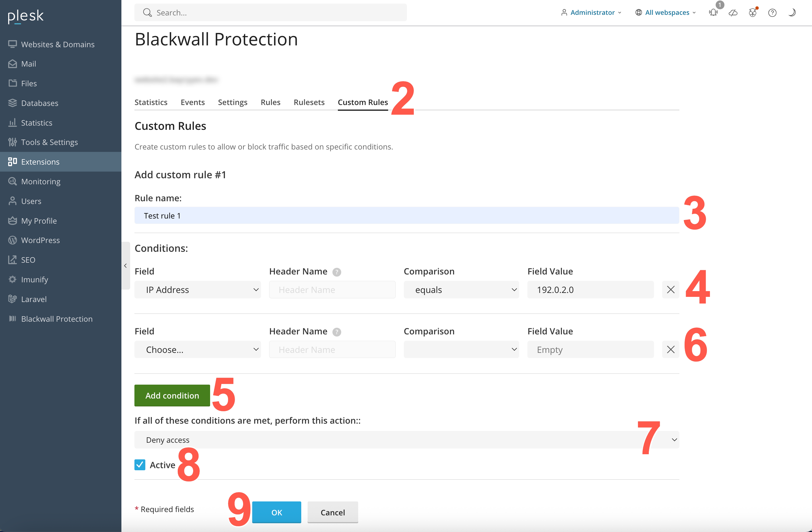Open Databases in the sidebar

click(61, 103)
